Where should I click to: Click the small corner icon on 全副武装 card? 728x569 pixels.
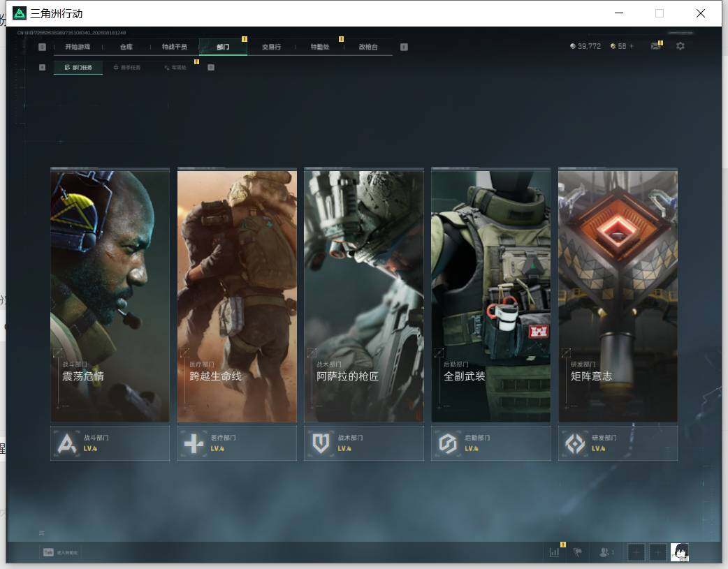pyautogui.click(x=439, y=353)
